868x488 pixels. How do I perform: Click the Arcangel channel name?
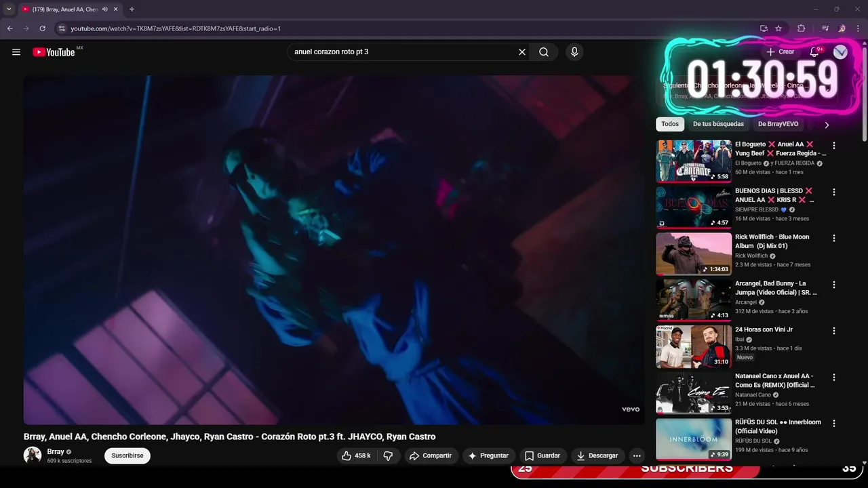point(746,302)
